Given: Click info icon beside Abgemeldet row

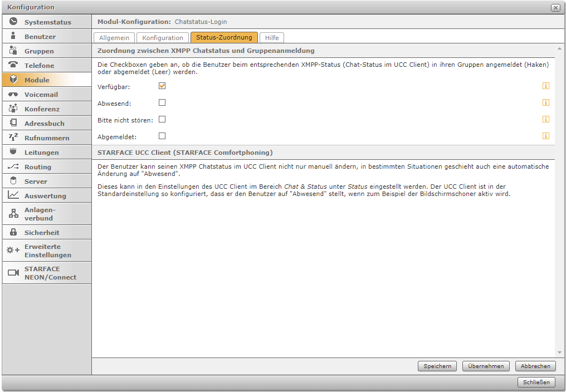Looking at the screenshot, I should click(546, 136).
